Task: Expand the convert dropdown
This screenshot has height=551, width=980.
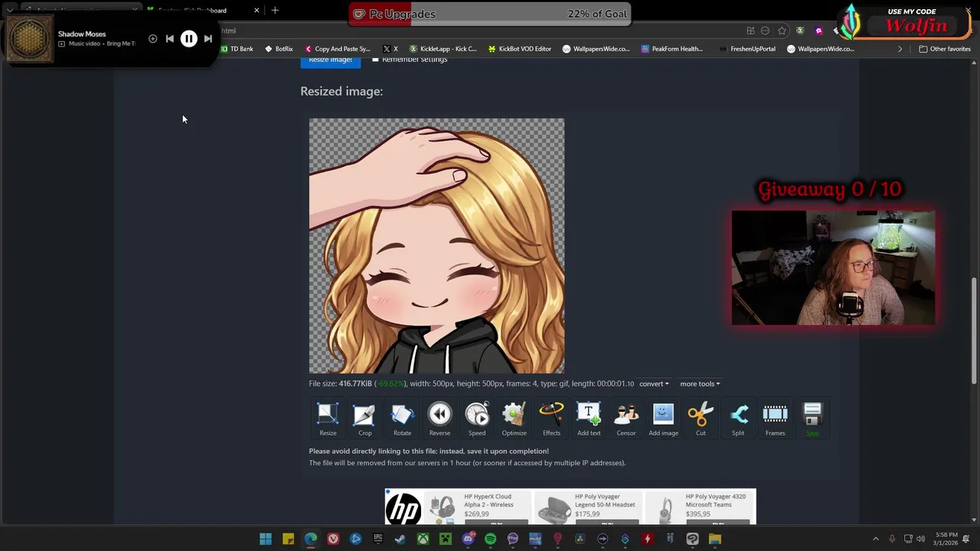Action: (x=654, y=383)
